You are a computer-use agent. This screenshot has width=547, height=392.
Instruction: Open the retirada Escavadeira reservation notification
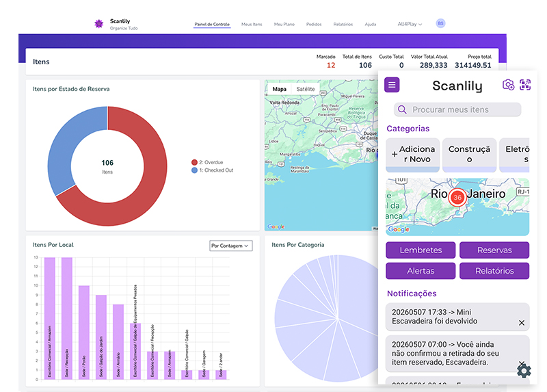(457, 353)
